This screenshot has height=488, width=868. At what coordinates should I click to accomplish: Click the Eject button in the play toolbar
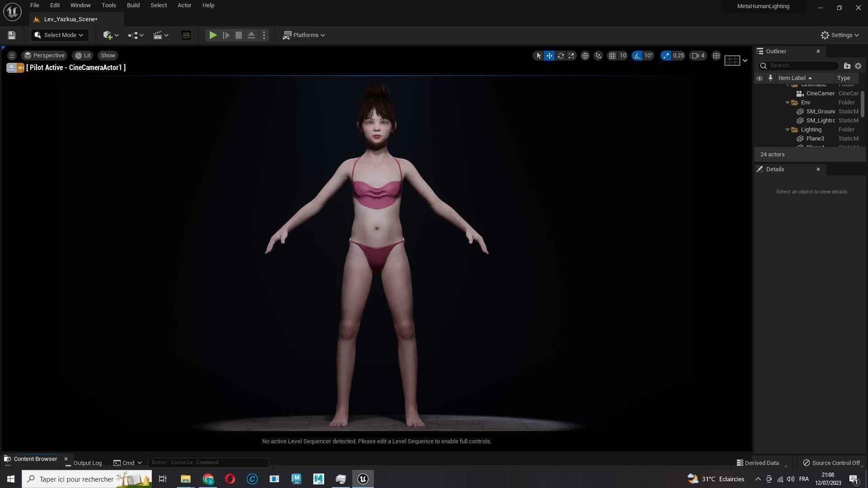pos(251,35)
